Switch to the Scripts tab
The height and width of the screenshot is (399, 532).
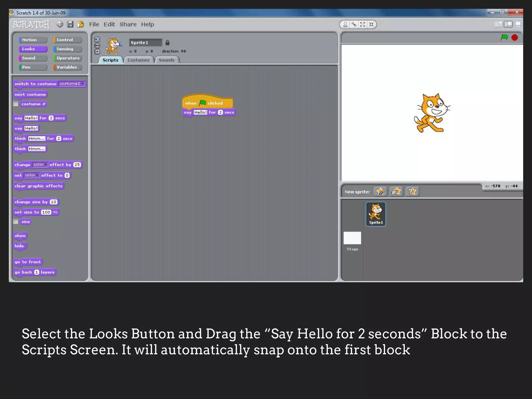coord(110,60)
